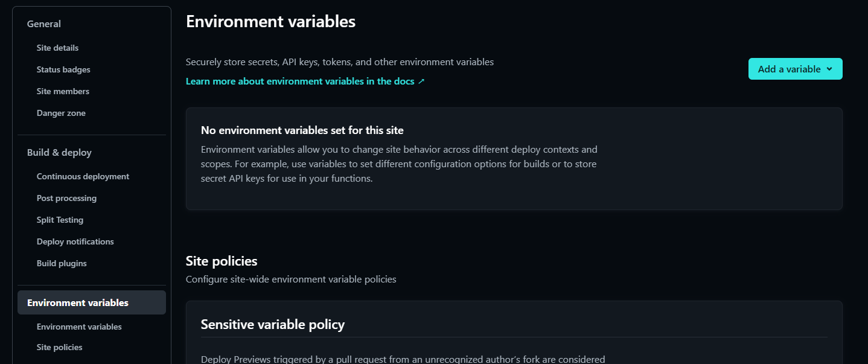Expand Build & deploy section

[59, 152]
